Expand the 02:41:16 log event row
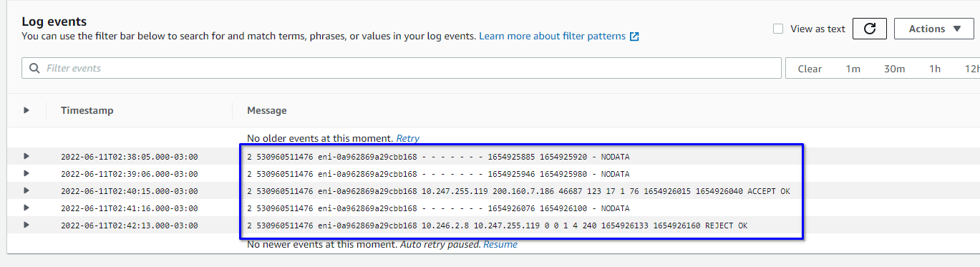Viewport: 980px width, 267px height. (x=26, y=208)
